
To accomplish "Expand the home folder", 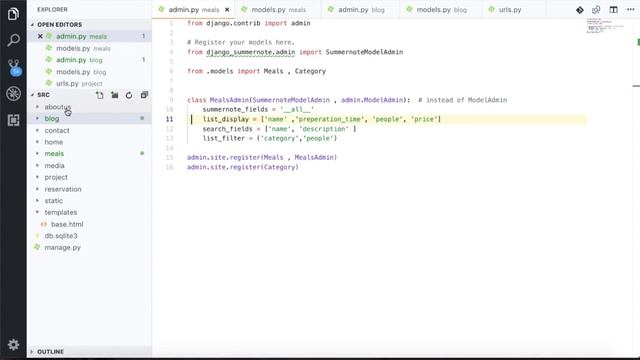I will click(x=53, y=142).
